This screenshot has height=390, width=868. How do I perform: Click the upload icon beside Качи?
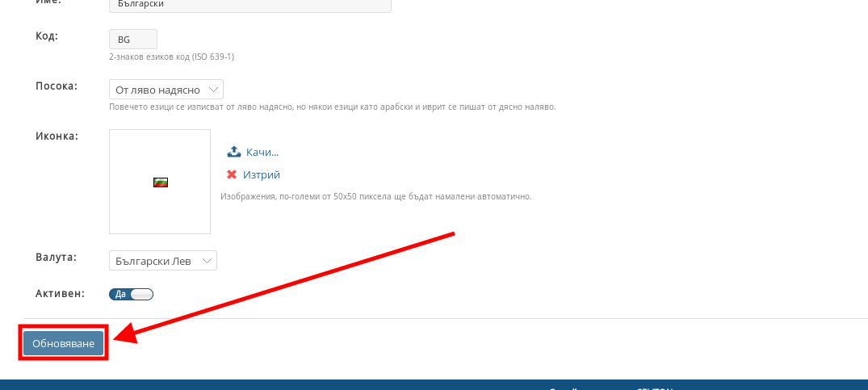tap(233, 152)
